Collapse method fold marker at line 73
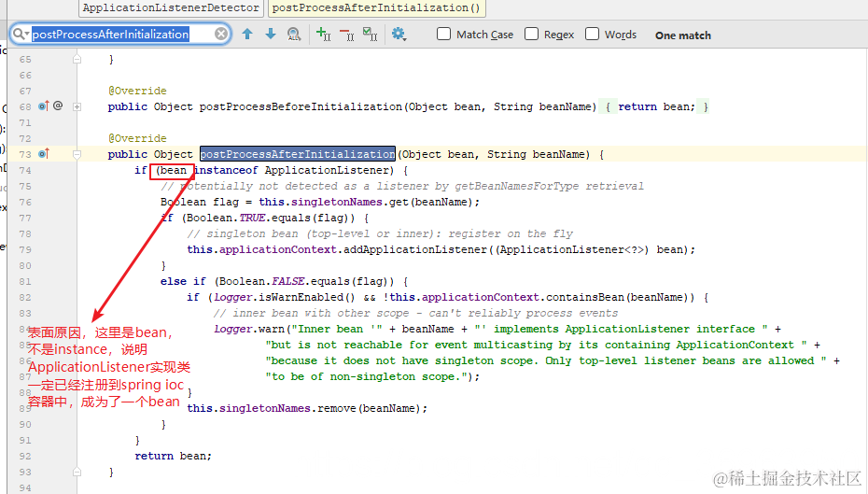Image resolution: width=868 pixels, height=494 pixels. [77, 154]
